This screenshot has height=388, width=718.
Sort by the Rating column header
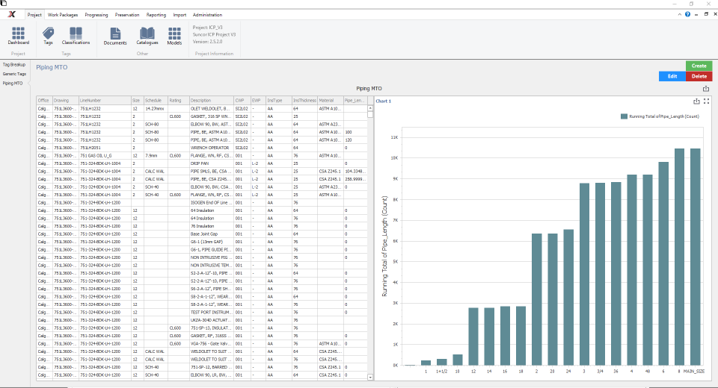[x=179, y=100]
